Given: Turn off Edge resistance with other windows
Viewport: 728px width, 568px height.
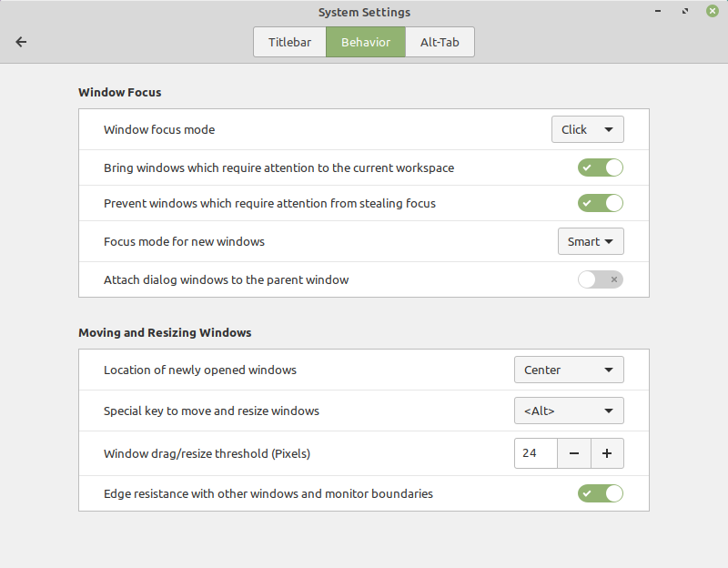Looking at the screenshot, I should pyautogui.click(x=601, y=493).
